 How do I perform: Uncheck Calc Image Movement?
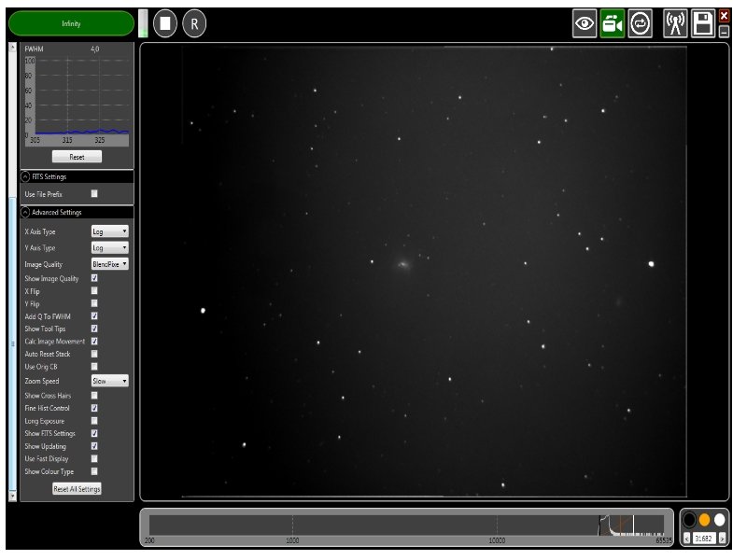click(x=94, y=341)
